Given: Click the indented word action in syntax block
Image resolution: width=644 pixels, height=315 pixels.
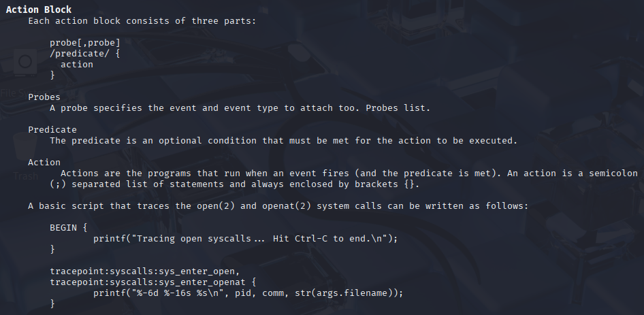Looking at the screenshot, I should tap(77, 65).
